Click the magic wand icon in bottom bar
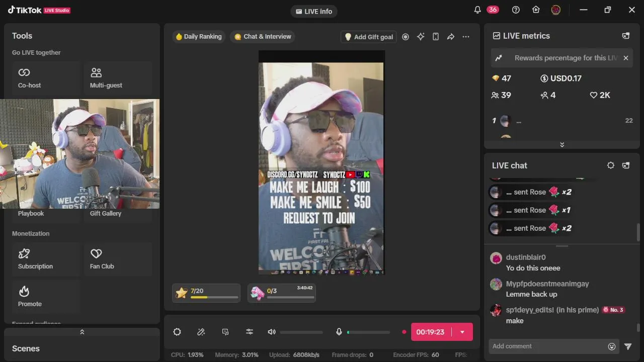 201,332
